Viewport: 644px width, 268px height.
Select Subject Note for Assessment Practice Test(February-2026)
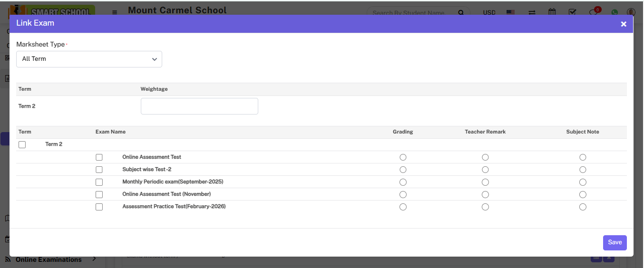tap(583, 207)
